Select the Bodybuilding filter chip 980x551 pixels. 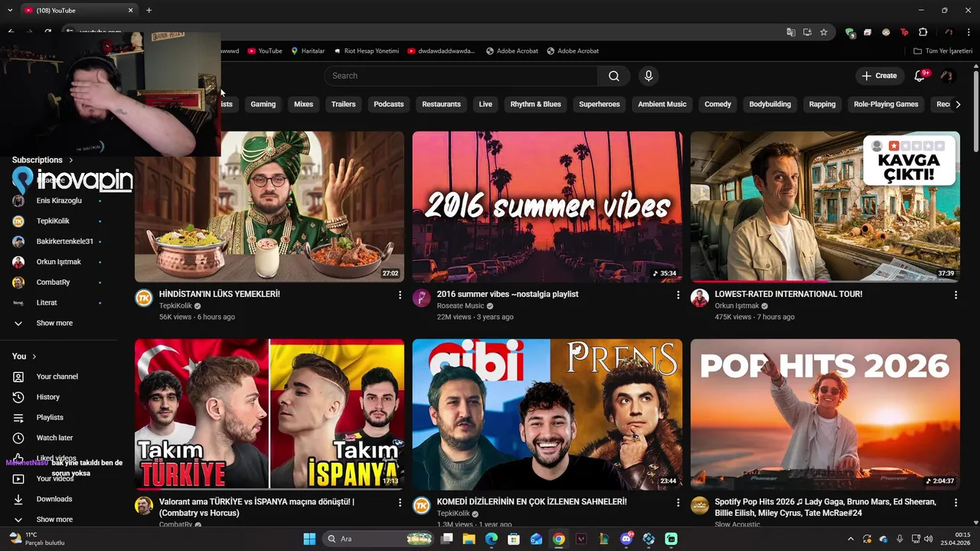pyautogui.click(x=770, y=104)
